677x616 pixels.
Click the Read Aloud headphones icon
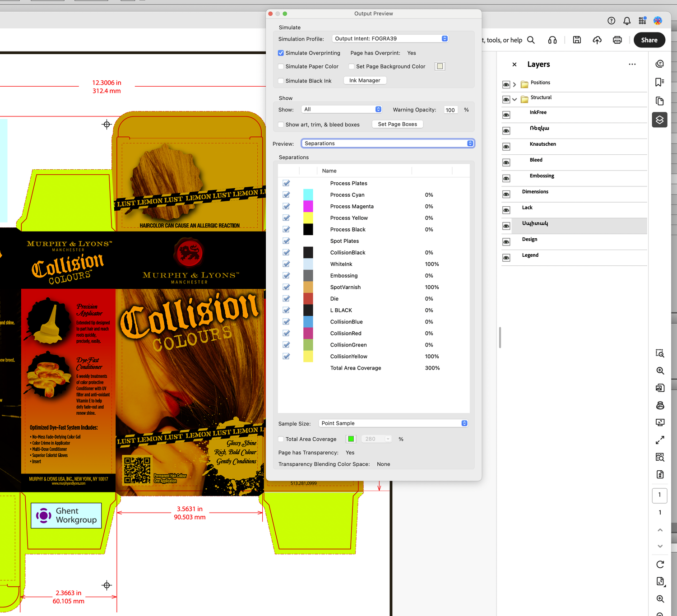coord(552,40)
